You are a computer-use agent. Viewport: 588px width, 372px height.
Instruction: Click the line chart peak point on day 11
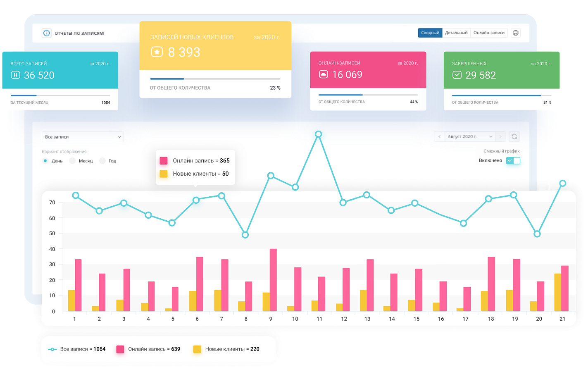pos(318,134)
